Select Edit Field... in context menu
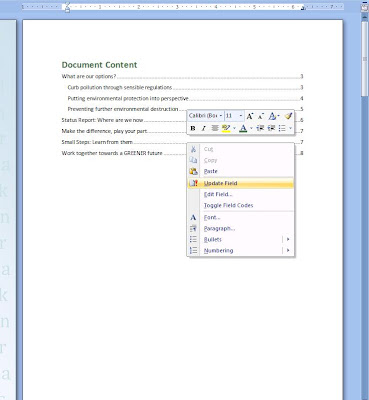This screenshot has width=369, height=400. tap(241, 194)
